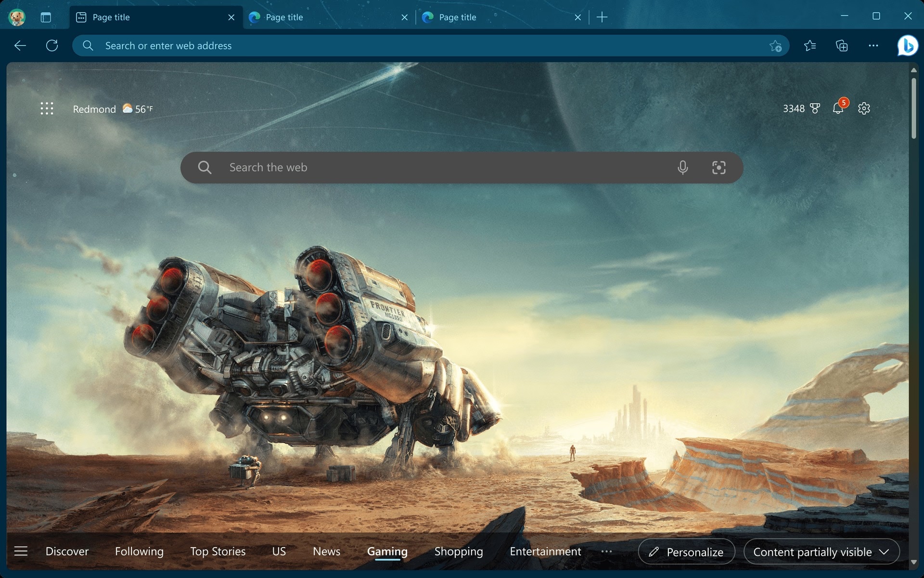Start voice search with the microphone icon

pyautogui.click(x=682, y=168)
